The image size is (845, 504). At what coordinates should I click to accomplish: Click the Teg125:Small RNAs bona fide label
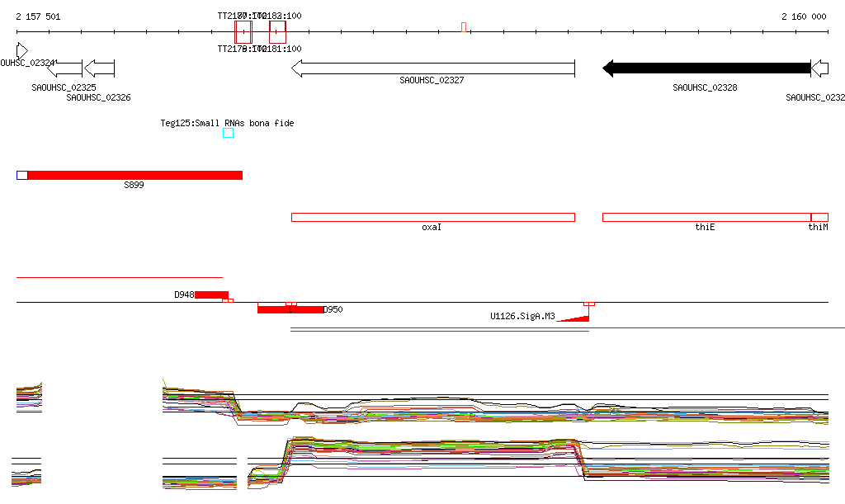[x=228, y=123]
